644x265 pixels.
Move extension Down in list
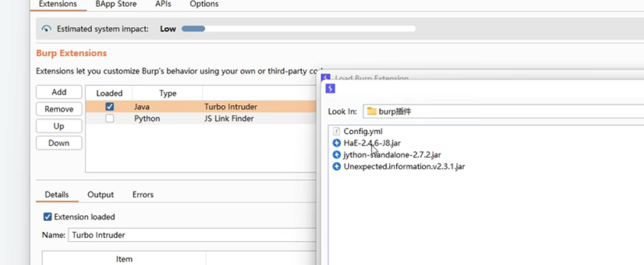tap(58, 143)
